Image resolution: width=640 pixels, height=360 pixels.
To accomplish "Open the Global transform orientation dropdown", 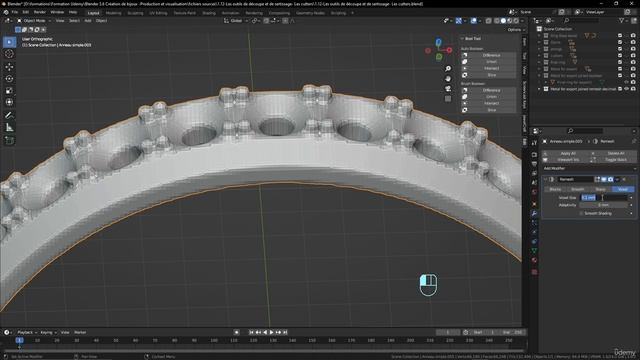I will 236,20.
